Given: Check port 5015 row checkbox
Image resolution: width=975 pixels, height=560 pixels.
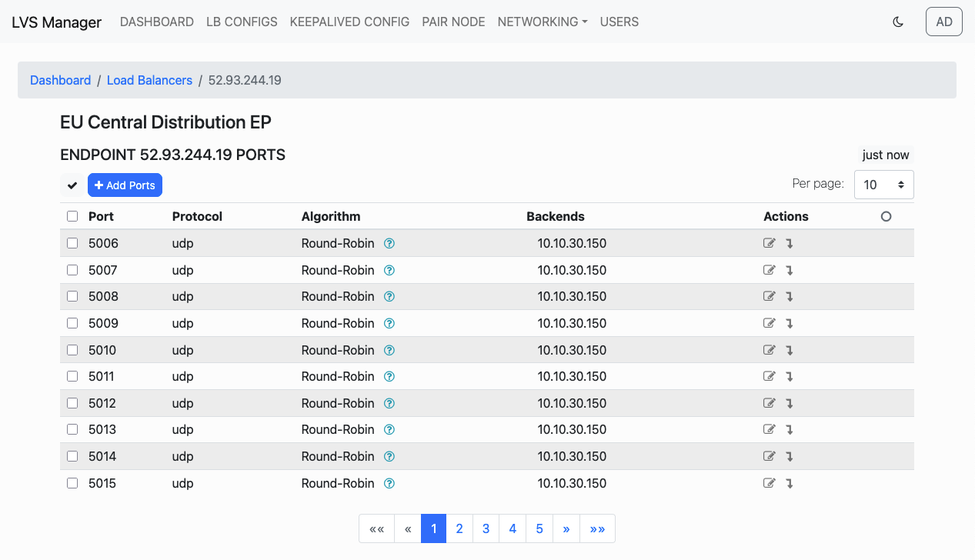Looking at the screenshot, I should pyautogui.click(x=72, y=484).
